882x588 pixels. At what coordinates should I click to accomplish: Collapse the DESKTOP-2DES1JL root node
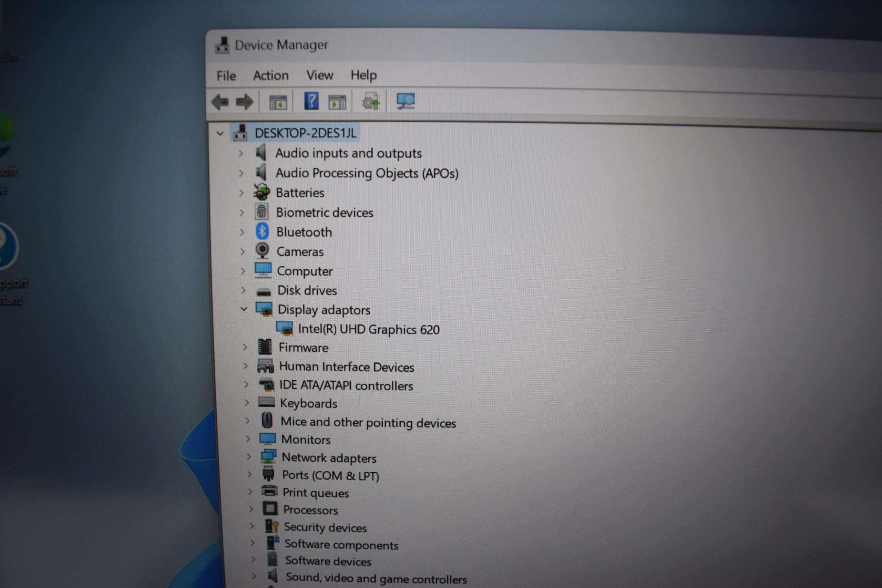(x=220, y=133)
